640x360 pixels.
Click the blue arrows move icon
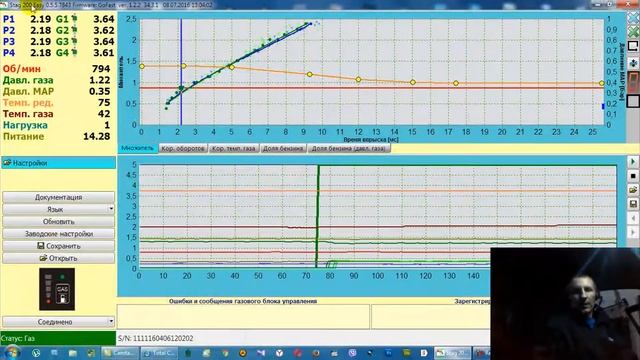pos(633,63)
